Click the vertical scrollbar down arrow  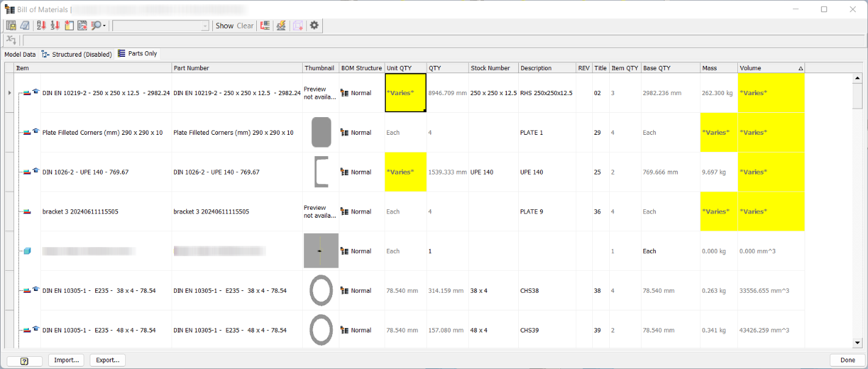point(858,343)
